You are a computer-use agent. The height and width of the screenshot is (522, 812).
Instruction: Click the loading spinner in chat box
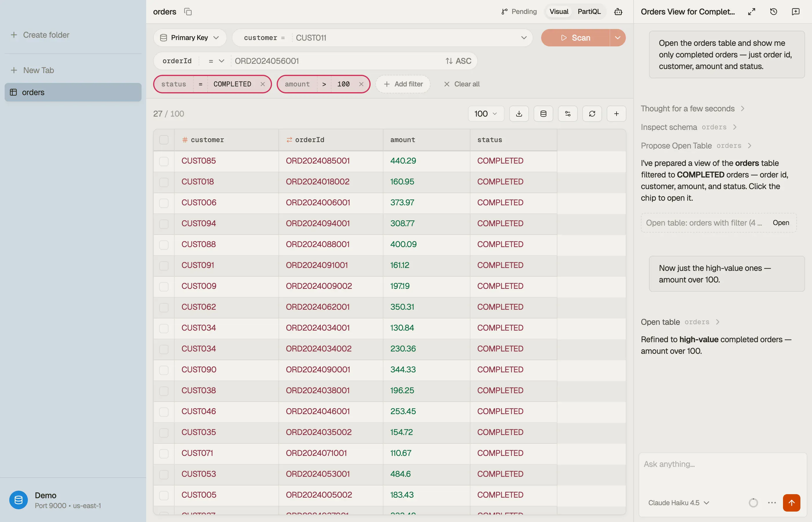(753, 503)
